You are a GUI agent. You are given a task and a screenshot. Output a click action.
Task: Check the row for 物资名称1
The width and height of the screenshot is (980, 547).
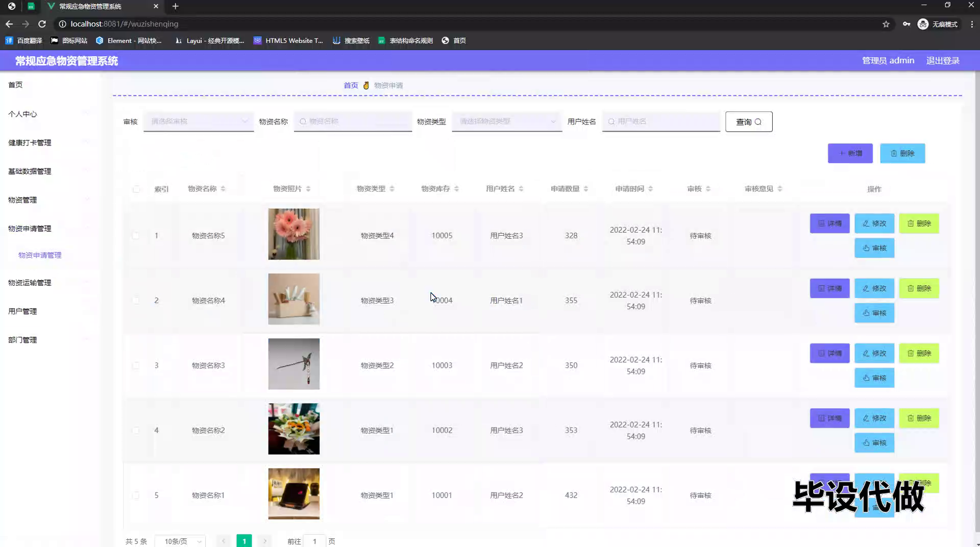(x=135, y=495)
